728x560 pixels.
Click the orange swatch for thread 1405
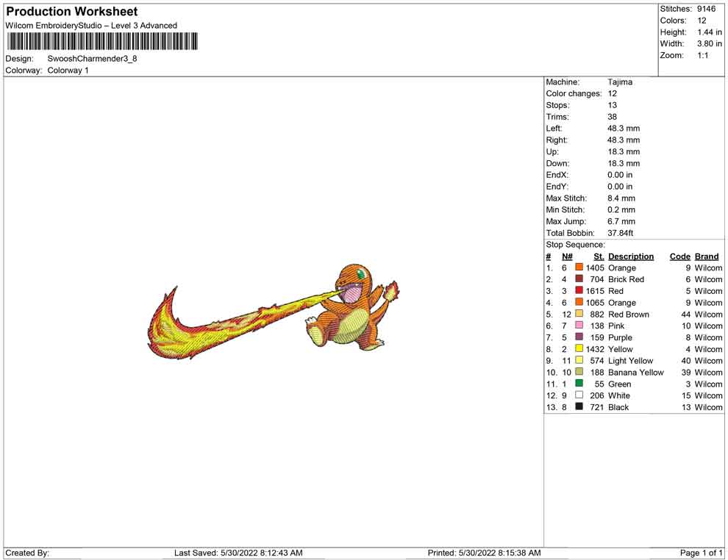point(579,268)
